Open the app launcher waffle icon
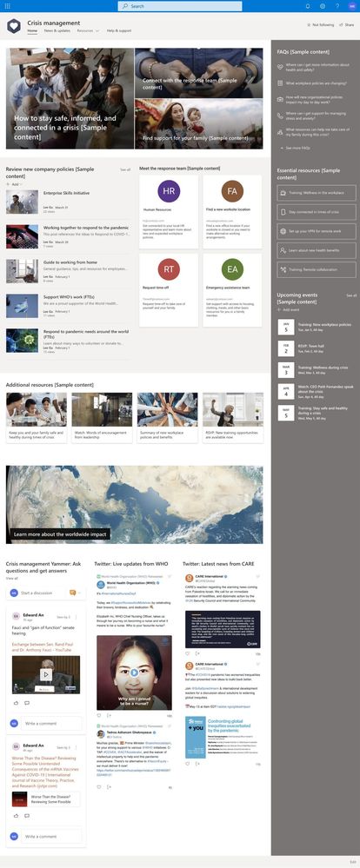Image resolution: width=360 pixels, height=868 pixels. 7,6
